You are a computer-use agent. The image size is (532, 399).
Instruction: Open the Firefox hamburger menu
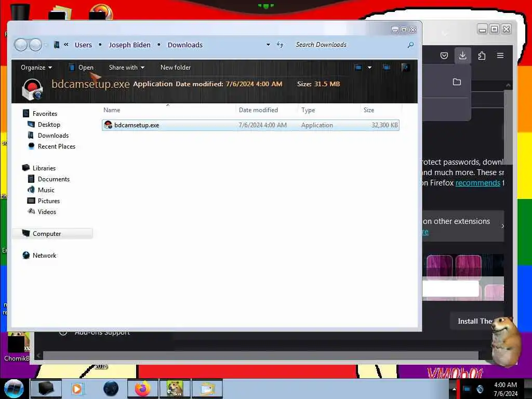point(500,56)
